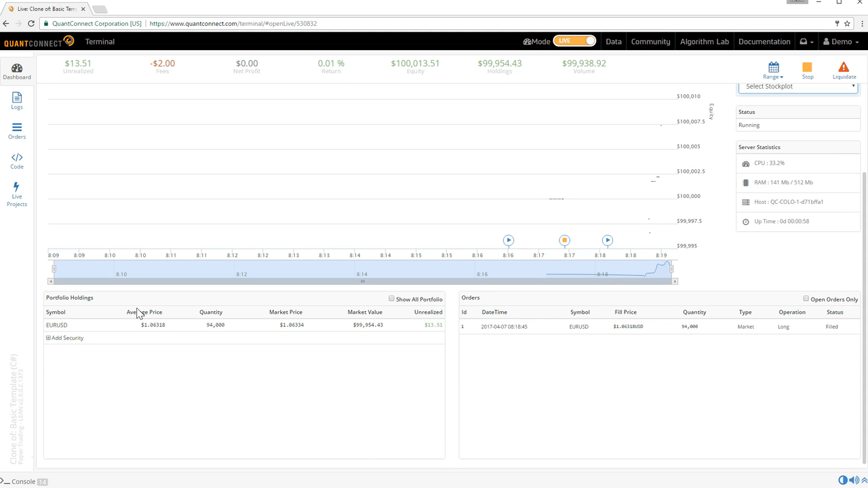868x488 pixels.
Task: Toggle the LIVE mode switch
Action: pos(574,41)
